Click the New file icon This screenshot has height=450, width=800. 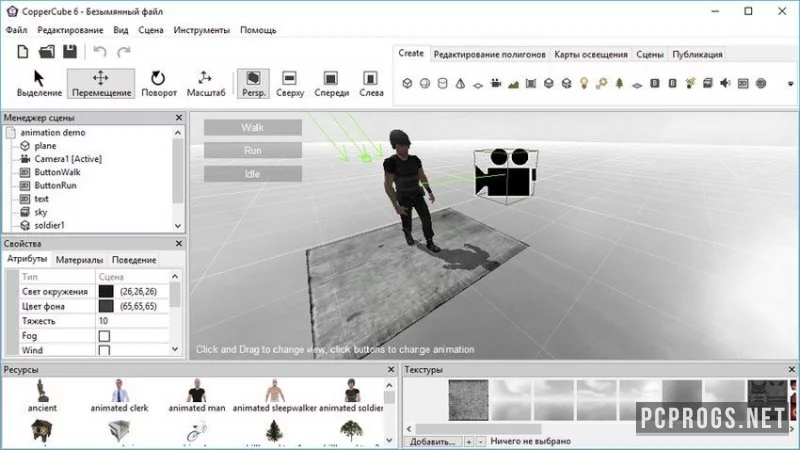(x=22, y=52)
